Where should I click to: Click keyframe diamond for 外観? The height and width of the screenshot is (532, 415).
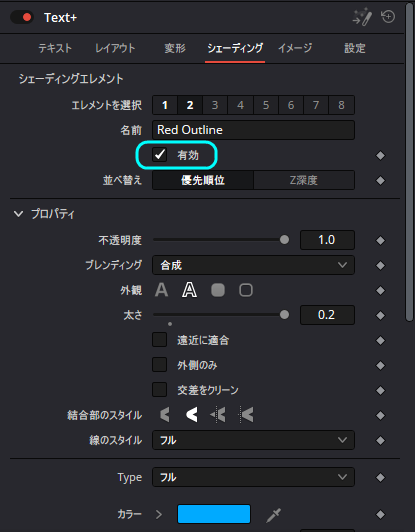point(380,290)
